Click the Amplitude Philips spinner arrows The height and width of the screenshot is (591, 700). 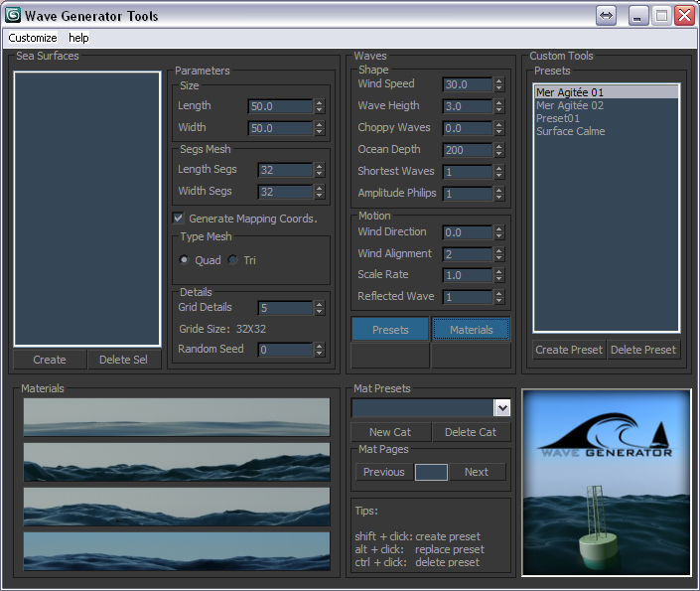point(499,194)
